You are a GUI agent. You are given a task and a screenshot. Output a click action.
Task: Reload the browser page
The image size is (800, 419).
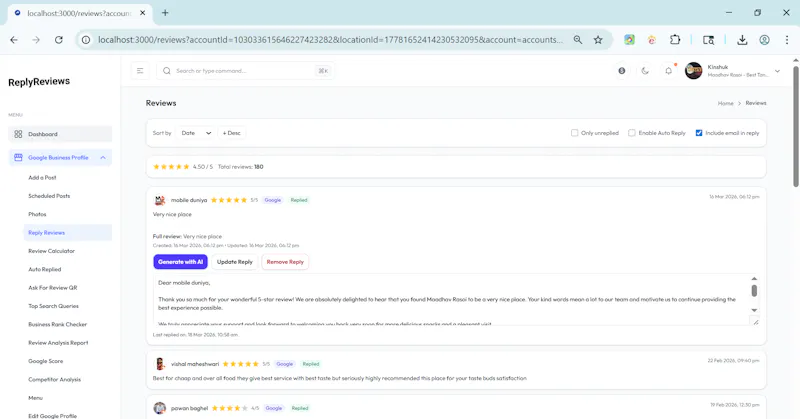59,40
